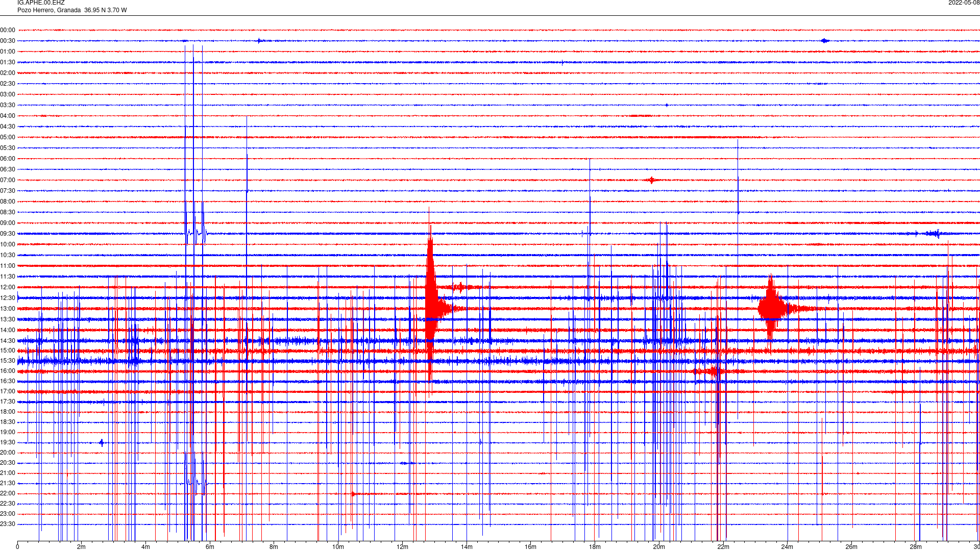
Task: Select the 13:30 trace time label
Action: [8, 319]
